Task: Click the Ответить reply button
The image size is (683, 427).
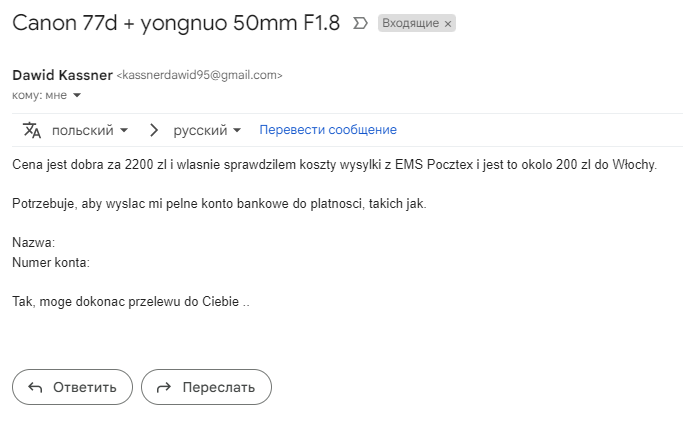Action: click(72, 387)
